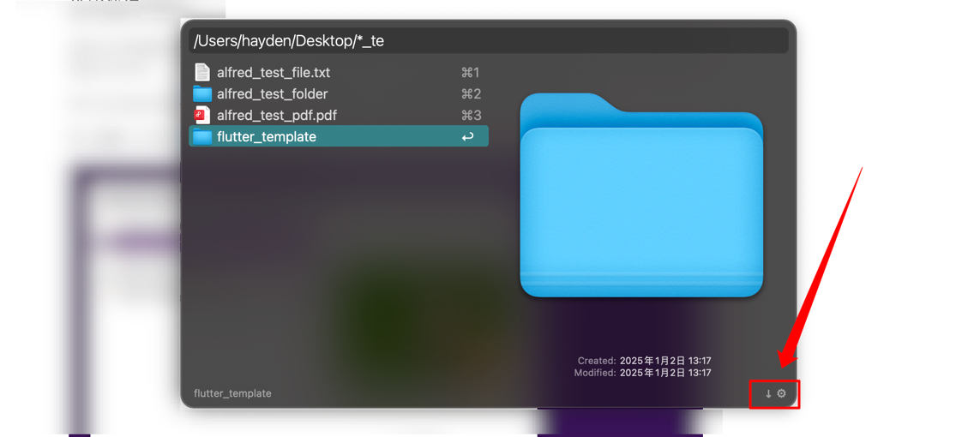Screen dimensions: 980x437
Task: Open the gear settings icon in footer
Action: 781,393
